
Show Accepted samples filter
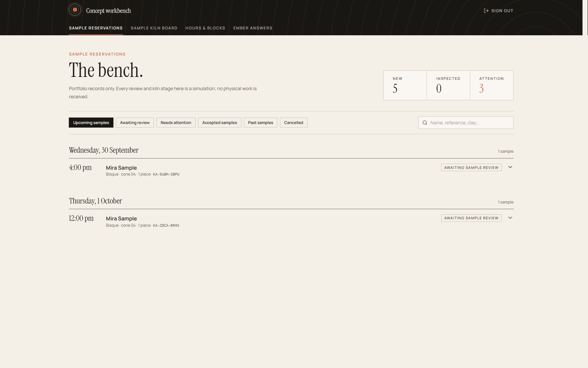220,123
